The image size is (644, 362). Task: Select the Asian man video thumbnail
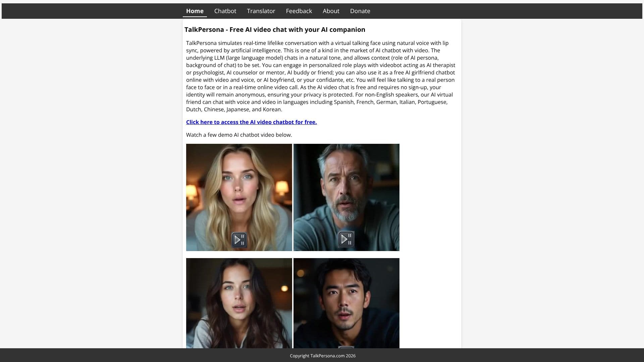(346, 303)
